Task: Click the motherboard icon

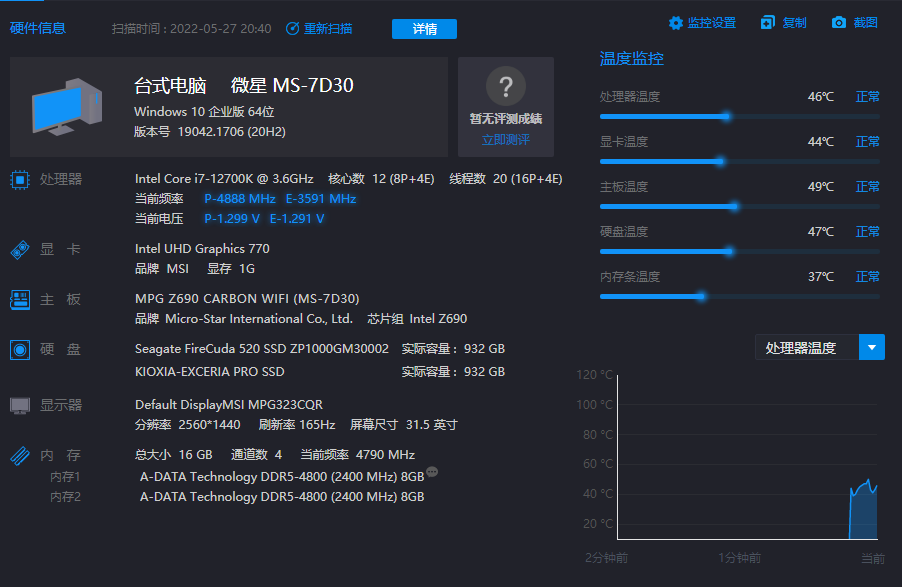Action: pyautogui.click(x=20, y=300)
